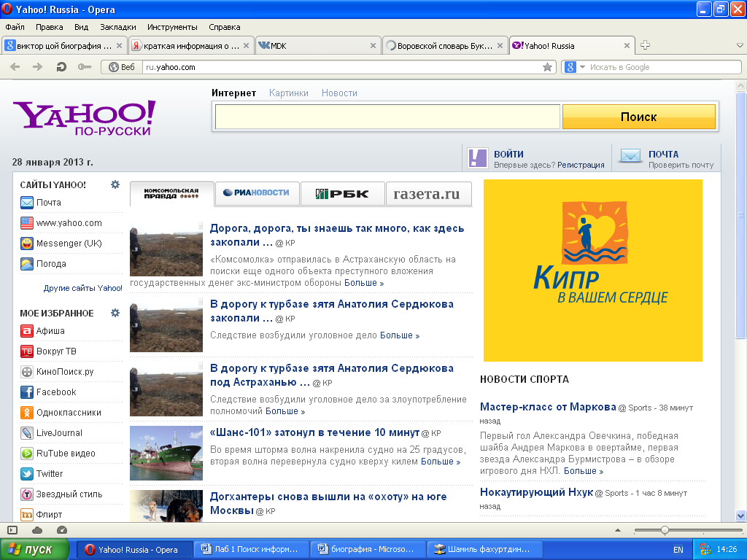
Task: Select the Картинки search tab
Action: click(289, 93)
